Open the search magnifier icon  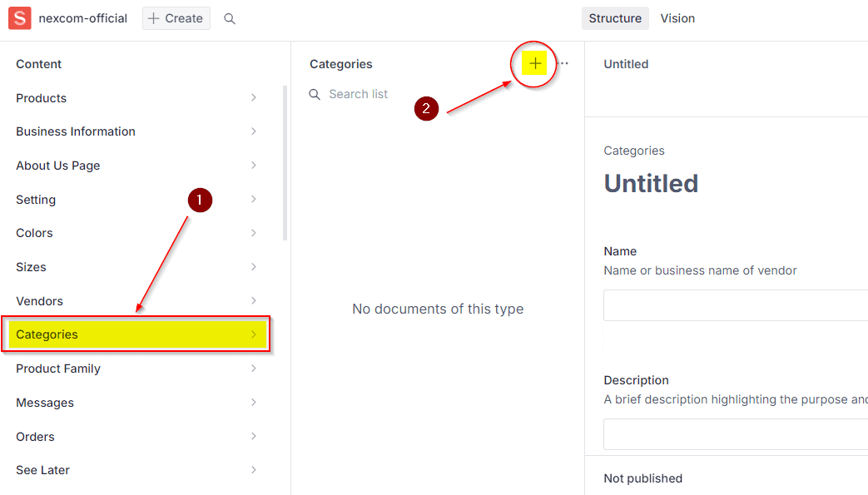pyautogui.click(x=230, y=18)
